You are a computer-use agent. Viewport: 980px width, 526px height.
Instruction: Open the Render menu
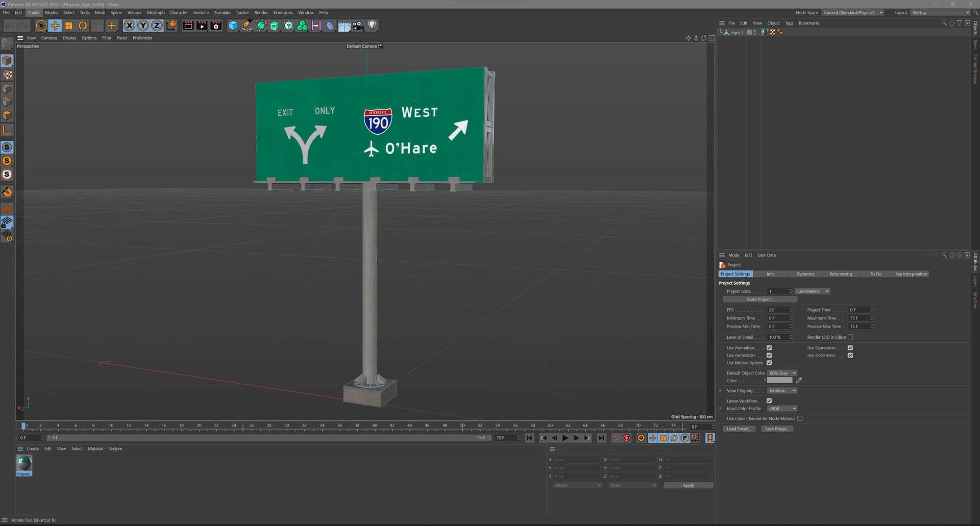coord(261,13)
